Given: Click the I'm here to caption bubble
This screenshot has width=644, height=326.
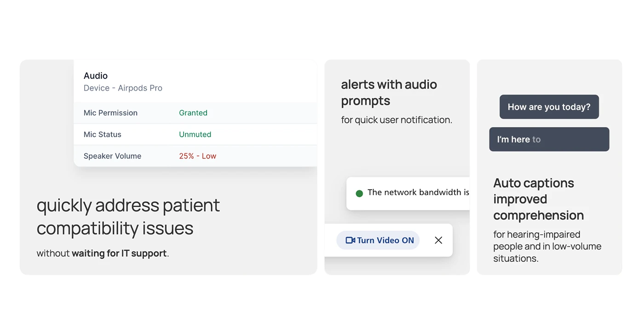Looking at the screenshot, I should click(x=549, y=139).
